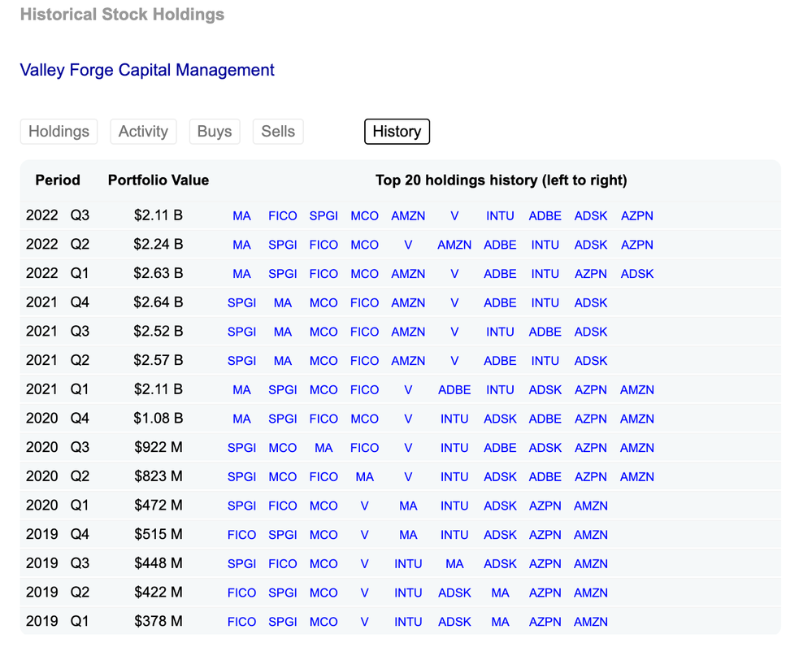Click MA ticker in 2022 Q2 row

point(241,245)
